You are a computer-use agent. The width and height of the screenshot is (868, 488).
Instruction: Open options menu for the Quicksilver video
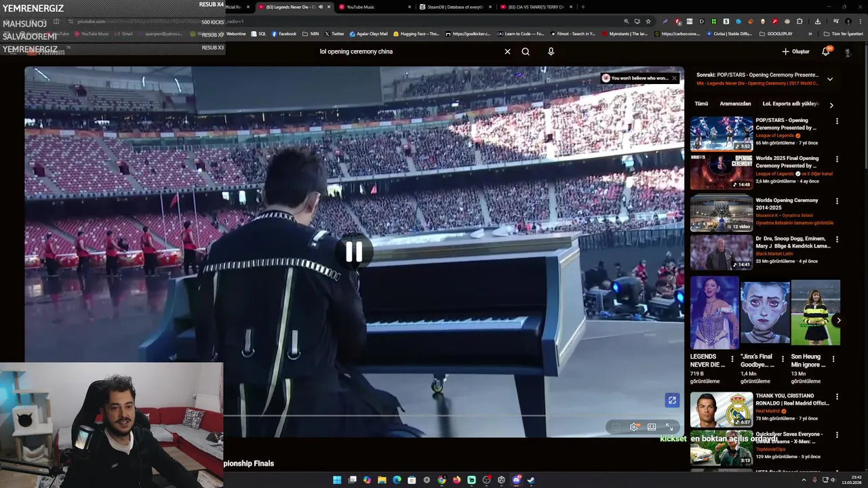coord(837,435)
